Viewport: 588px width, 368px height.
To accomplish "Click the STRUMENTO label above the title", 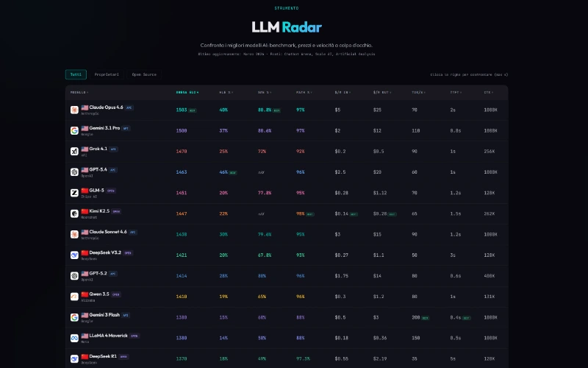I will click(287, 8).
